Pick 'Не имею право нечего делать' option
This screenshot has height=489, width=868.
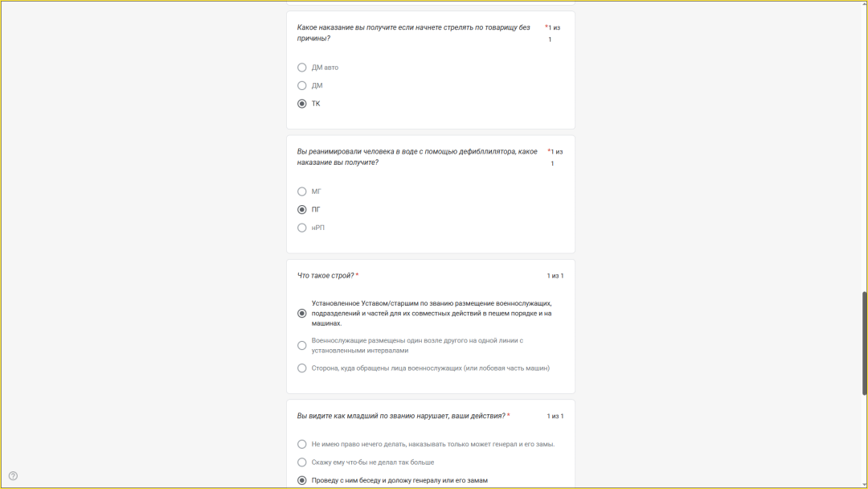coord(302,444)
